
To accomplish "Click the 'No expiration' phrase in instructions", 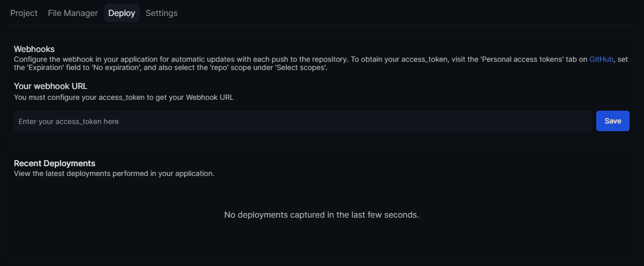I will (x=116, y=67).
